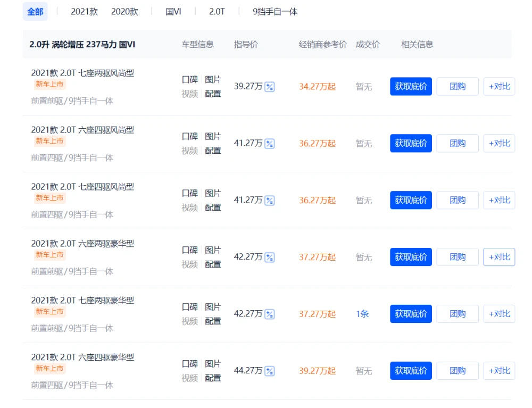Filter by 2021款 model year
Screen dimensions: 532x408
click(84, 12)
